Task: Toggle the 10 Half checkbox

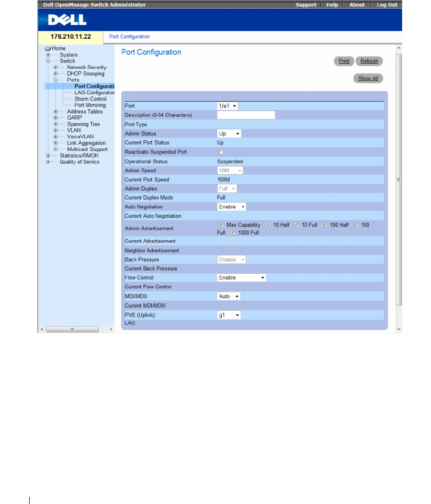Action: pos(268,224)
